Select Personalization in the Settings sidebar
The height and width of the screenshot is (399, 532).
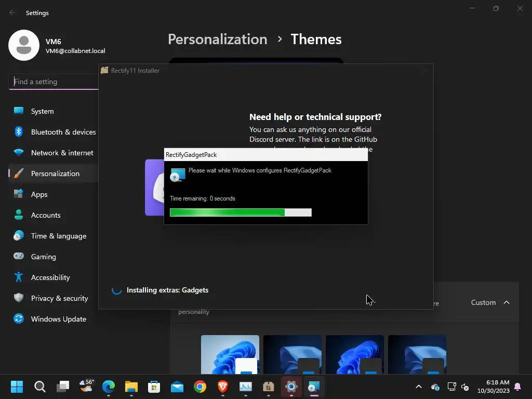click(54, 174)
